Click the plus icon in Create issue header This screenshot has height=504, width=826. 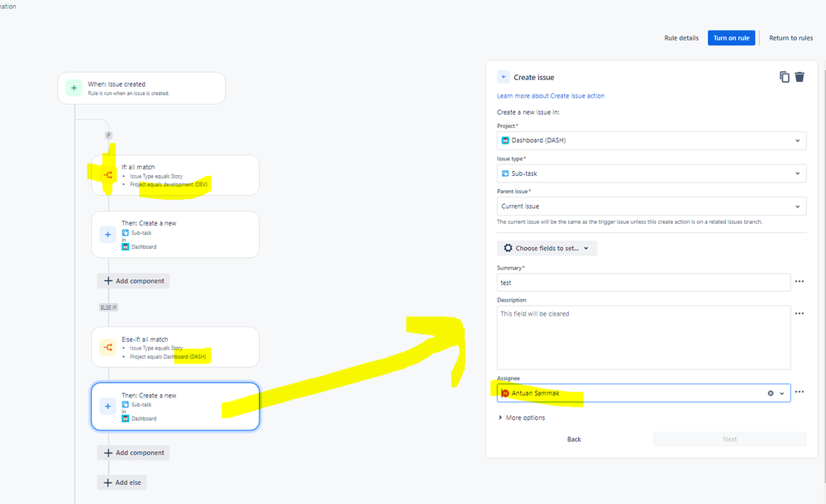point(504,77)
